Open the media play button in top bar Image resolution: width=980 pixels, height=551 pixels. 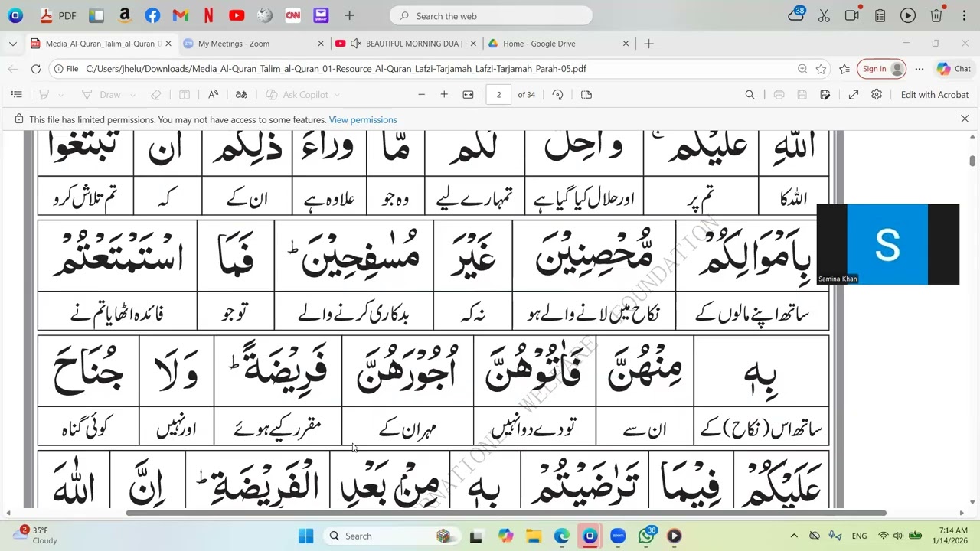(x=908, y=15)
